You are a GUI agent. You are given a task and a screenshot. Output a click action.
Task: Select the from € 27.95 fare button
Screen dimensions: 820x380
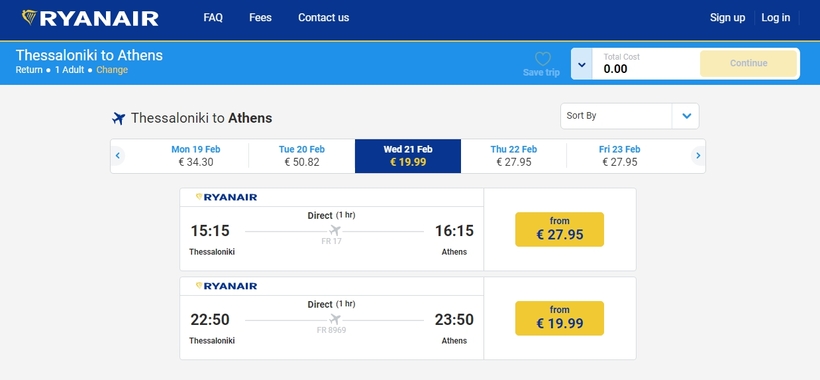560,229
